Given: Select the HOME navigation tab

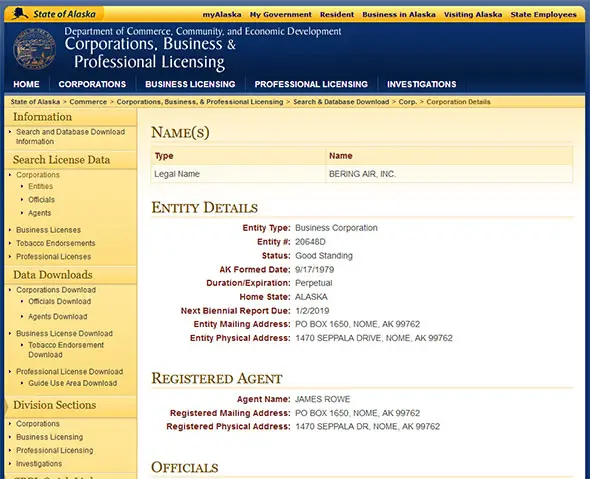Looking at the screenshot, I should [x=26, y=84].
